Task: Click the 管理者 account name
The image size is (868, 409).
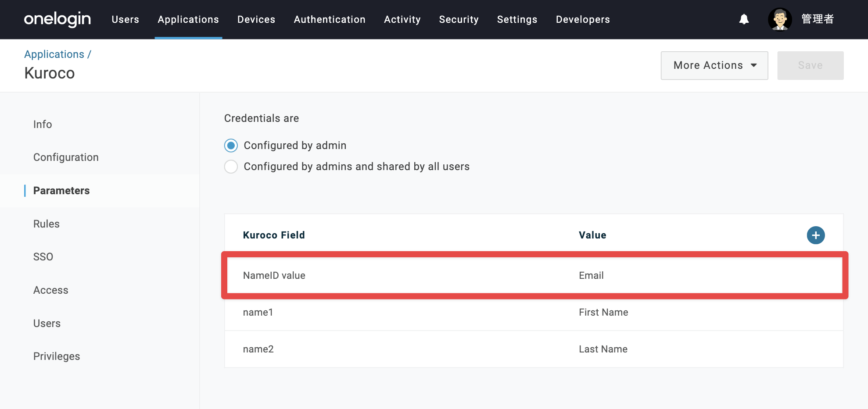Action: (x=818, y=19)
